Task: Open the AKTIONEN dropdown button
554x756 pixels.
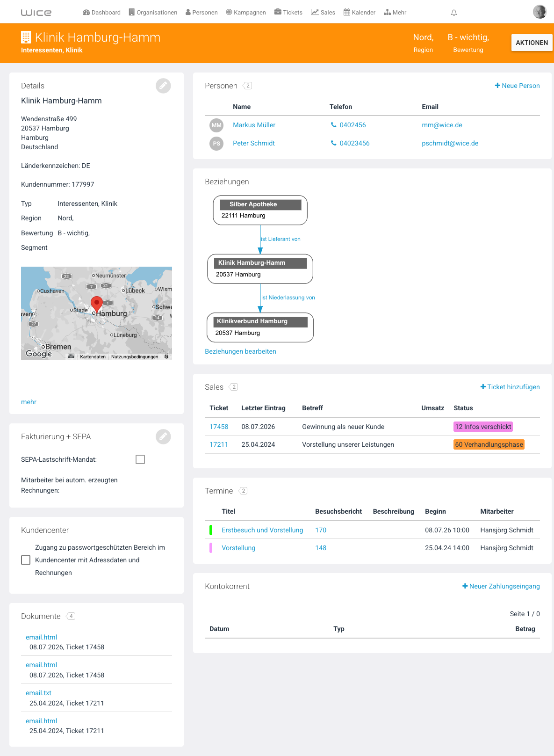Action: coord(532,43)
